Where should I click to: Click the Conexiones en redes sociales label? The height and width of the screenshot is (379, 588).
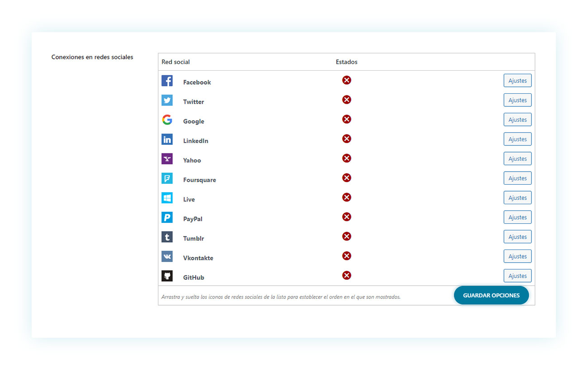92,57
